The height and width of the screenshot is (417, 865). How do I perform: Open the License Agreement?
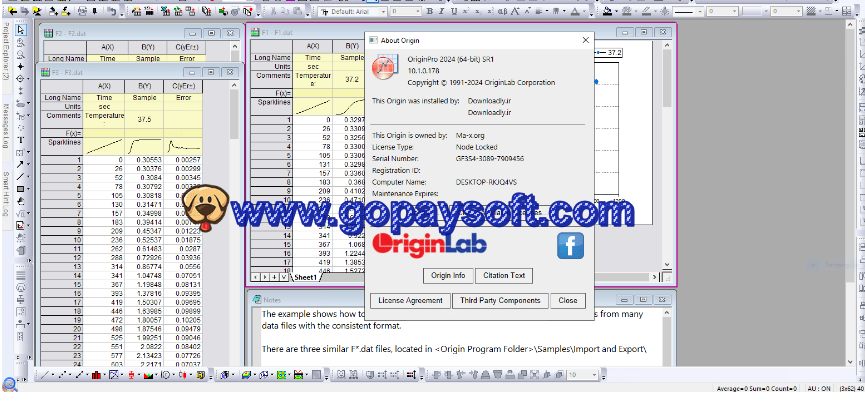click(x=410, y=301)
